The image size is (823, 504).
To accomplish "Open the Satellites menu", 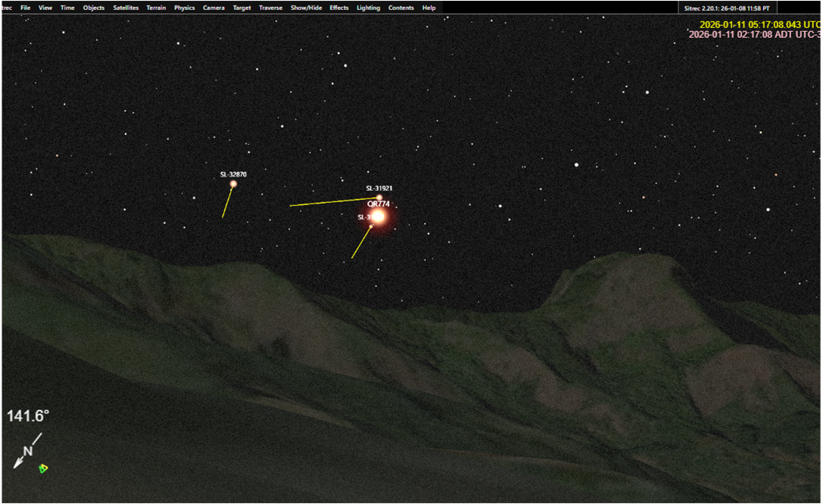I will 126,8.
